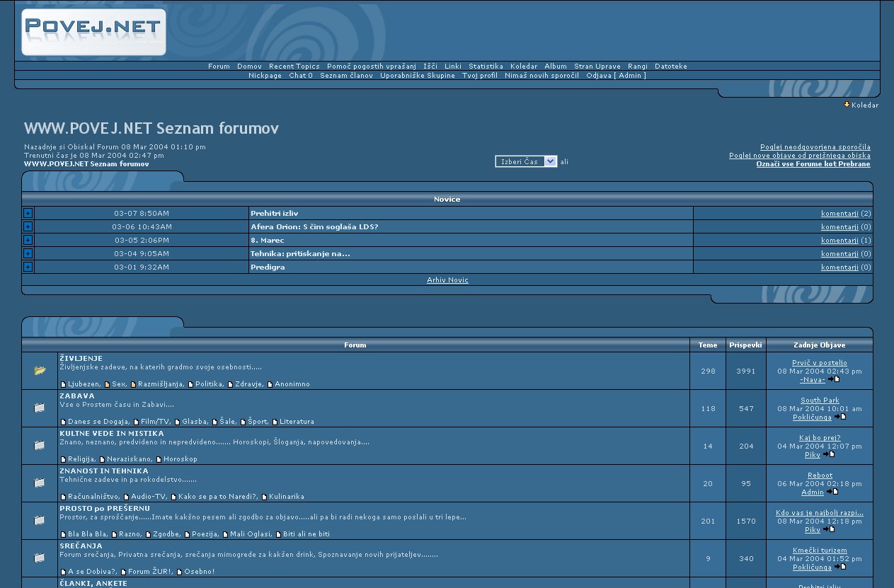The width and height of the screenshot is (894, 588).
Task: Expand the Tehnika: pritiskanje news item
Action: point(28,253)
